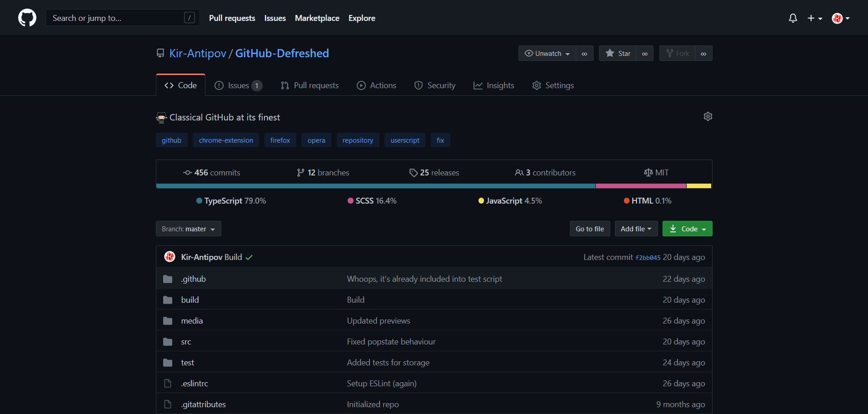Click the yellow JavaScript segment of language bar
Image resolution: width=868 pixels, height=414 pixels.
(699, 186)
